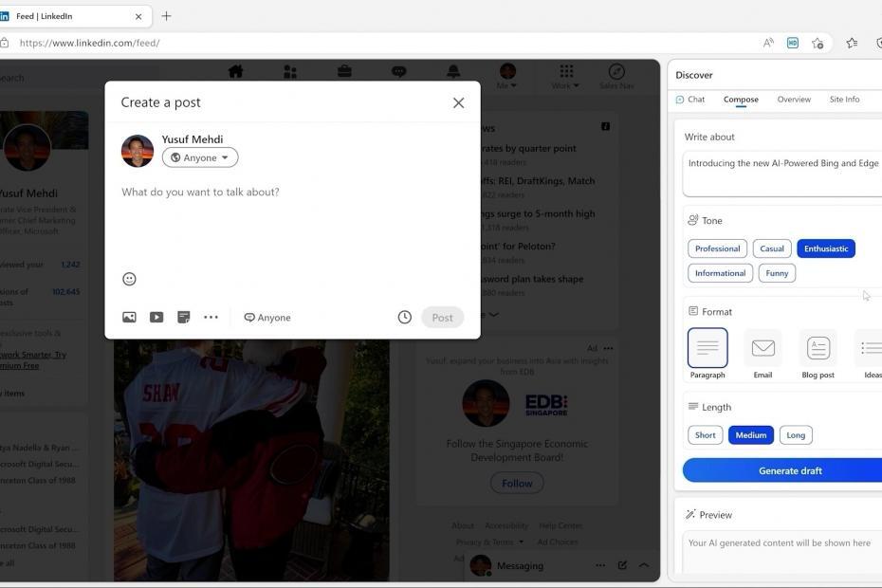Open the Overview tab in the sidebar
This screenshot has width=882, height=588.
(x=794, y=99)
